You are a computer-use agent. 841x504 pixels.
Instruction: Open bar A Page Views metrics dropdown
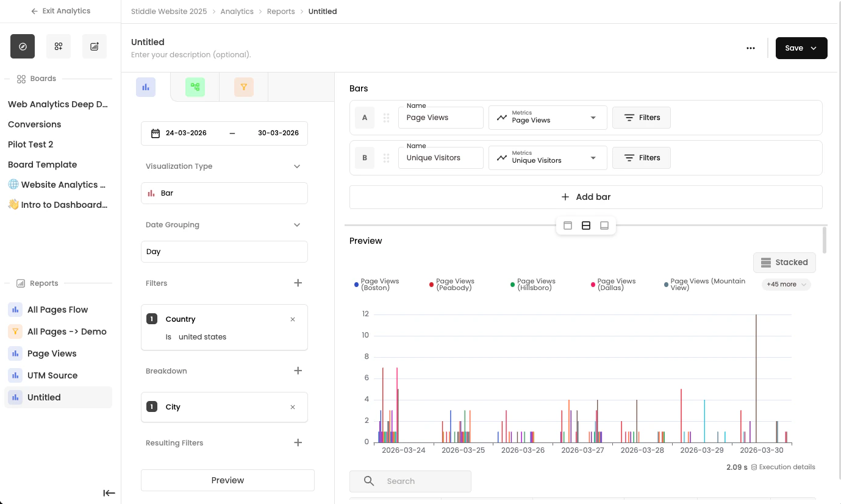coord(548,118)
